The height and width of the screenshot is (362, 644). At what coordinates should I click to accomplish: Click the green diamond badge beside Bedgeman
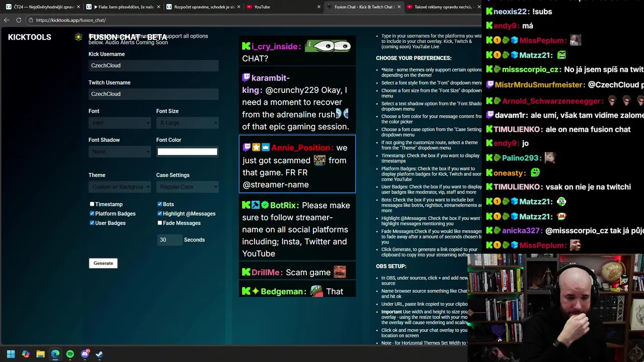[256, 291]
